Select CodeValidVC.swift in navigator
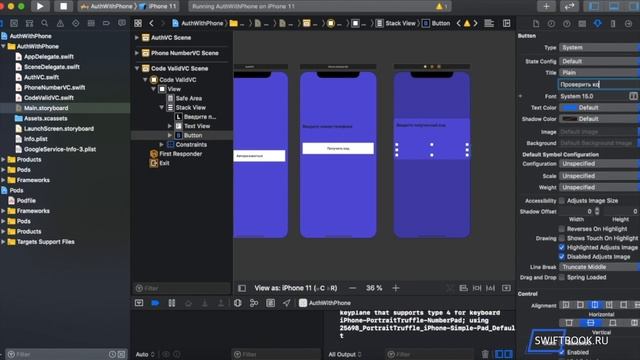The image size is (640, 360). 49,98
